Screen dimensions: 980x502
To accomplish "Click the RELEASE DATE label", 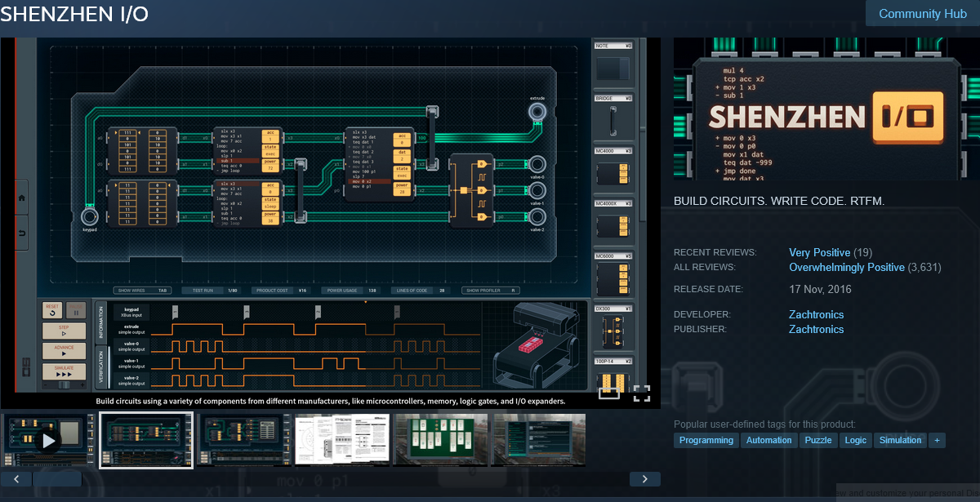I will click(709, 290).
